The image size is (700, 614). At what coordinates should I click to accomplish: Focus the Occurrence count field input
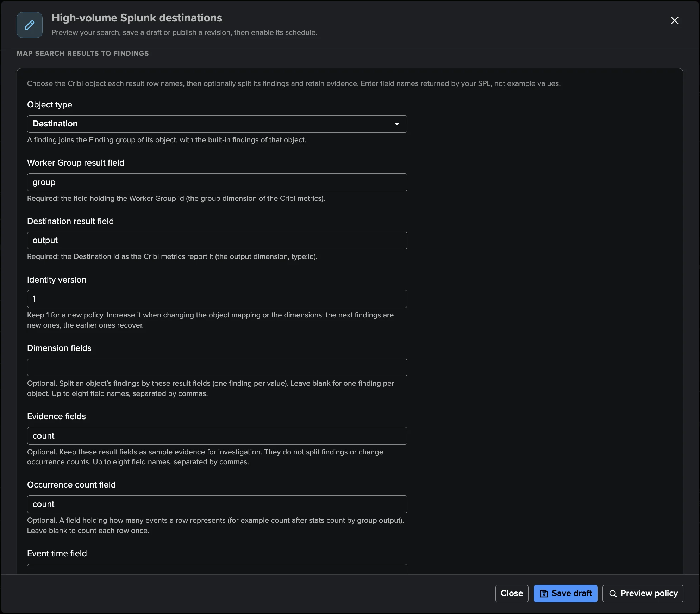click(217, 504)
